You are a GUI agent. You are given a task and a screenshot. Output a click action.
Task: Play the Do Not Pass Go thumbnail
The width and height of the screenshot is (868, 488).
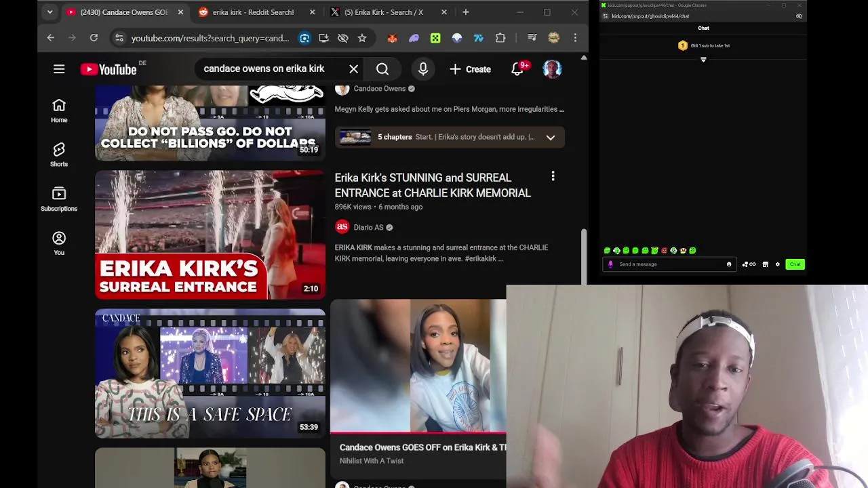[210, 123]
